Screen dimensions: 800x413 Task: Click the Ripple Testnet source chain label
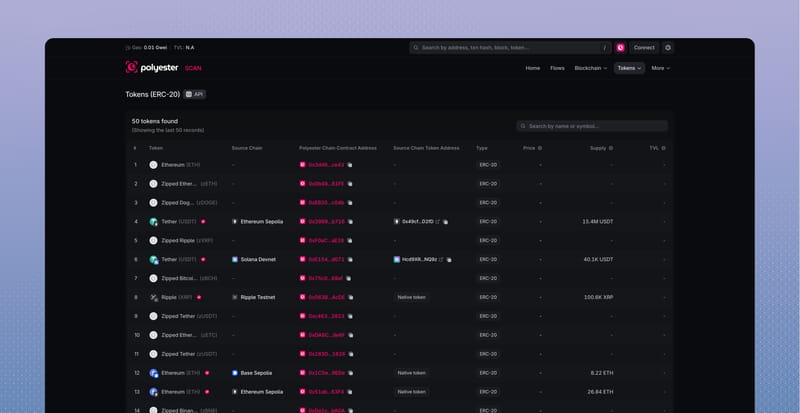pos(258,297)
